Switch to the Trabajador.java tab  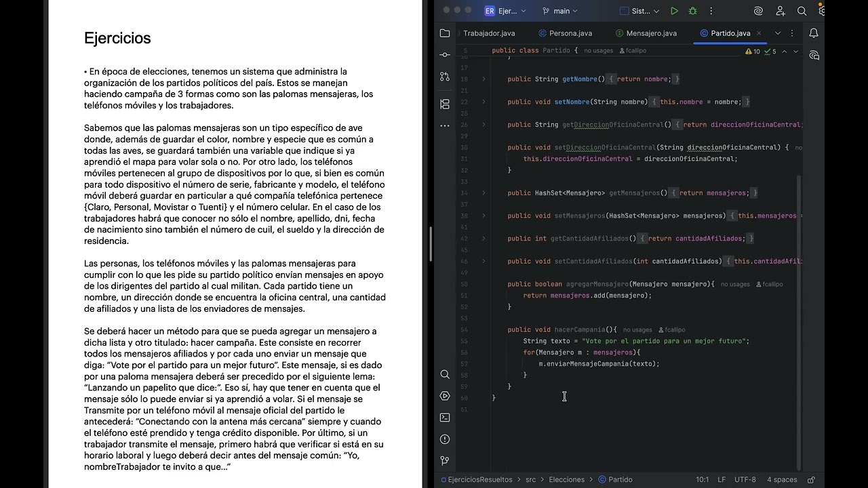(489, 33)
